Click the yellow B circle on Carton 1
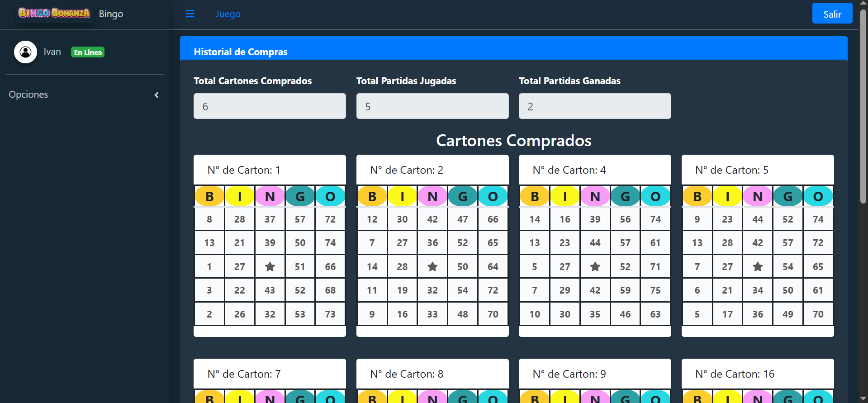 (209, 197)
